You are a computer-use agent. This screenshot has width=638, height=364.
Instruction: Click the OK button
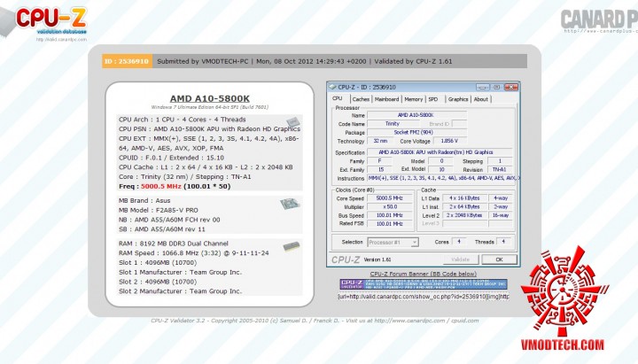pos(499,259)
